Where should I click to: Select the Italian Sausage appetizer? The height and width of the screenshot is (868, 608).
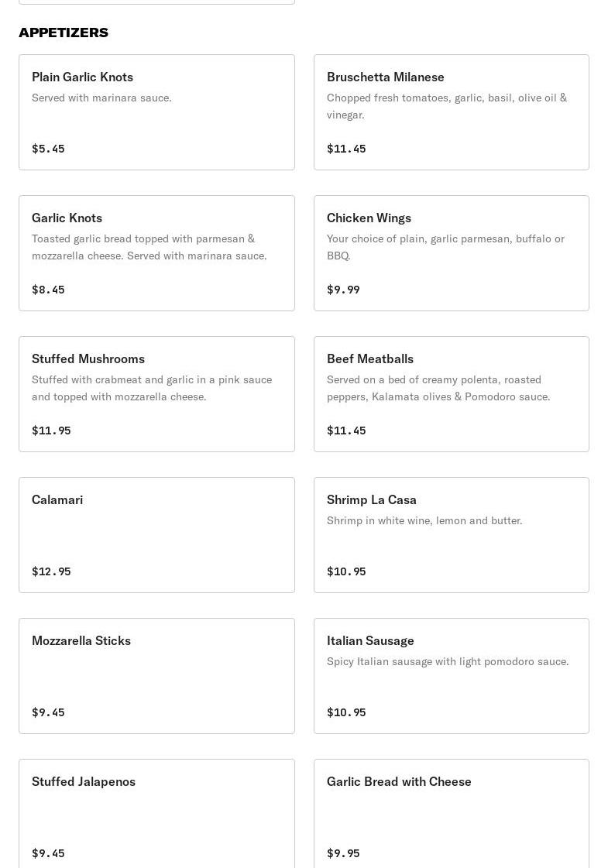451,676
